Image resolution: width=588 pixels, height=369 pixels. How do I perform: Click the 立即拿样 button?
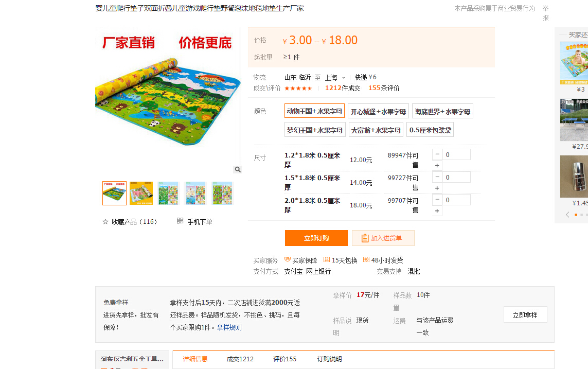point(525,315)
